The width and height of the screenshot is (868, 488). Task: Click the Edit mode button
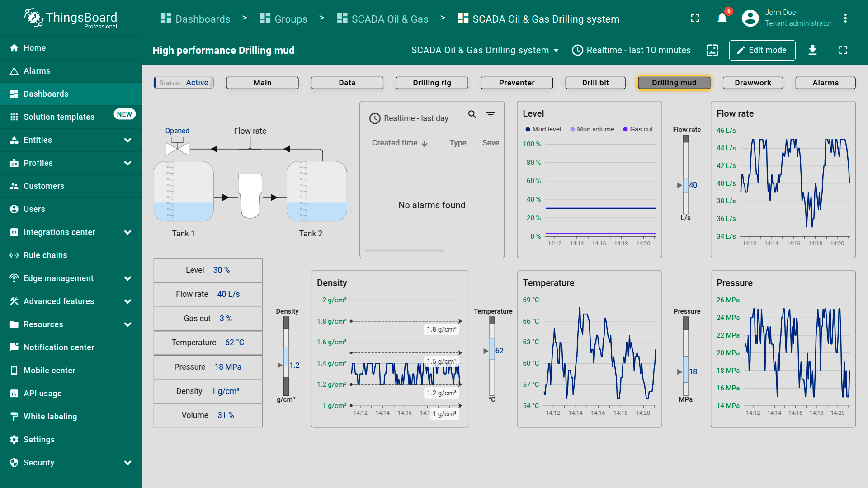762,50
